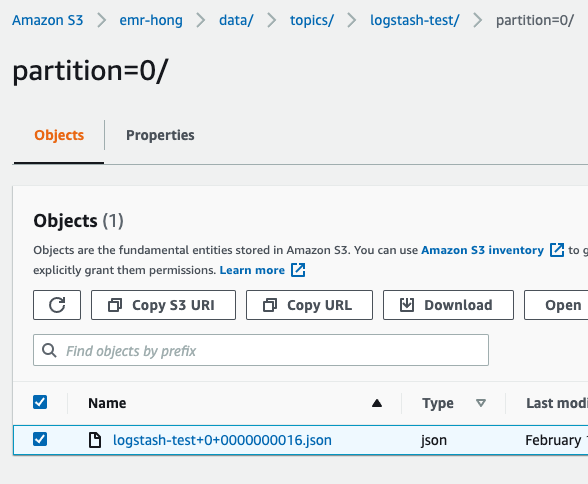
Task: Click file icon of logstash-test json object
Action: click(95, 440)
